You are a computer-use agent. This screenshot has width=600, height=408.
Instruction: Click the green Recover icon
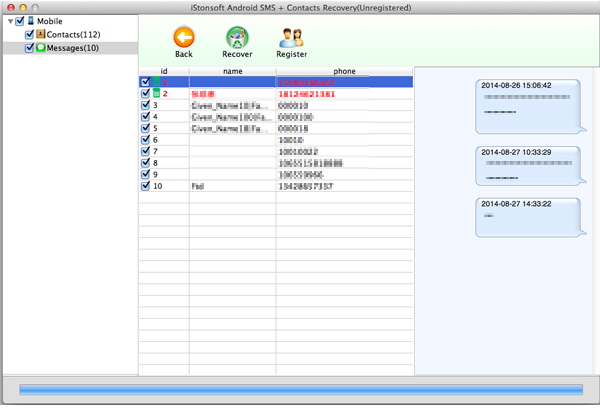237,38
